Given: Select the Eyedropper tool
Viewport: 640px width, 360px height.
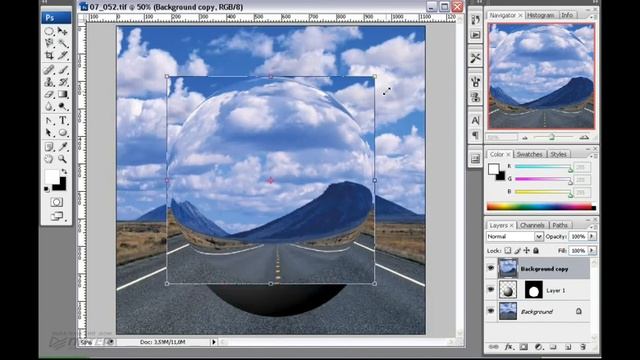Looking at the screenshot, I should (x=62, y=147).
